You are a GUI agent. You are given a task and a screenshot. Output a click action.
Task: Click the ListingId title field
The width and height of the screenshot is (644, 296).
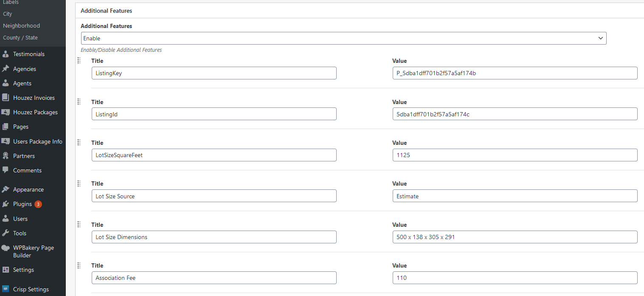pyautogui.click(x=214, y=114)
